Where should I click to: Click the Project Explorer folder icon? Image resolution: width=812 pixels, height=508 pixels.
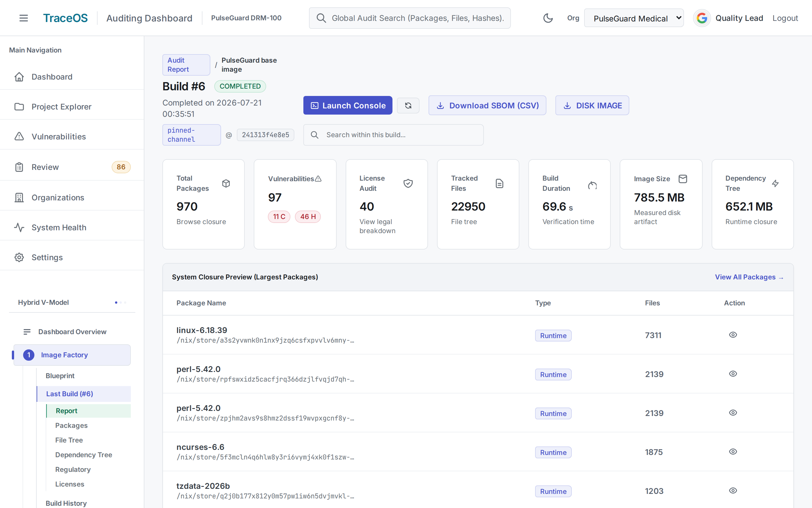[x=19, y=106]
